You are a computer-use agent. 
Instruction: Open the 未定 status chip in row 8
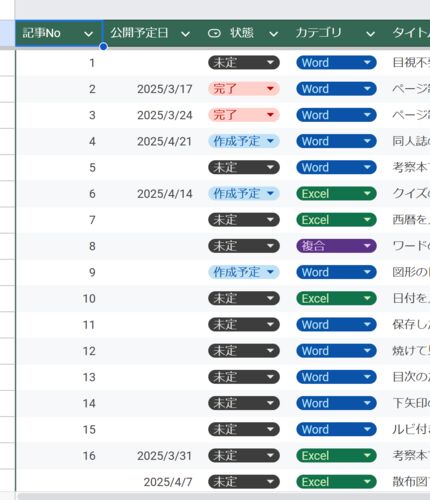click(244, 246)
